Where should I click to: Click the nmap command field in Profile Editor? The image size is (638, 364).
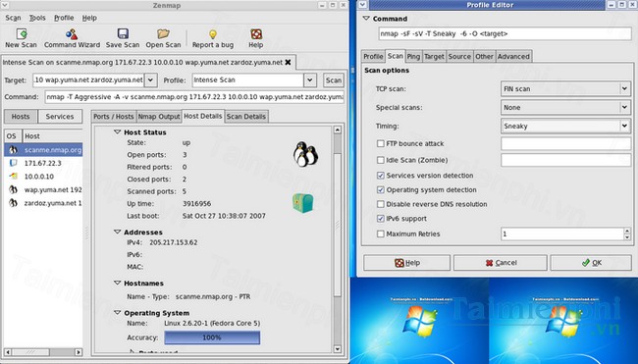coord(505,33)
